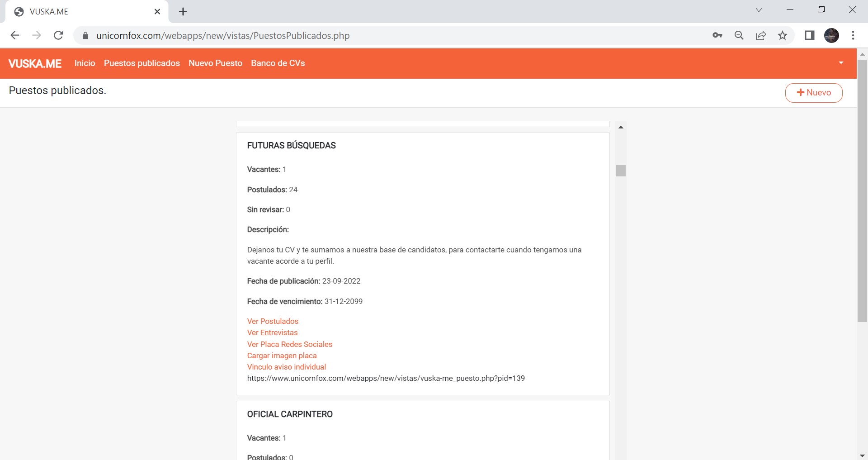Open the Chrome three-dot menu
868x460 pixels.
[853, 35]
